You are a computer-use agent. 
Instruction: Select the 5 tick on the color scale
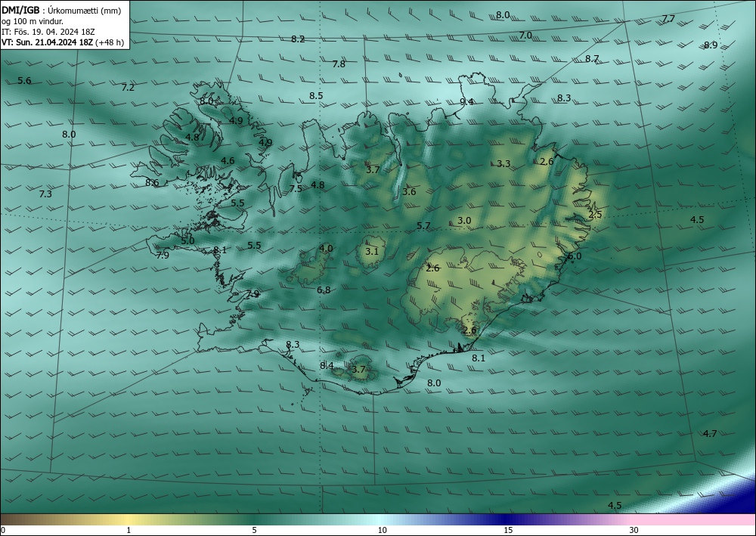[x=254, y=530]
